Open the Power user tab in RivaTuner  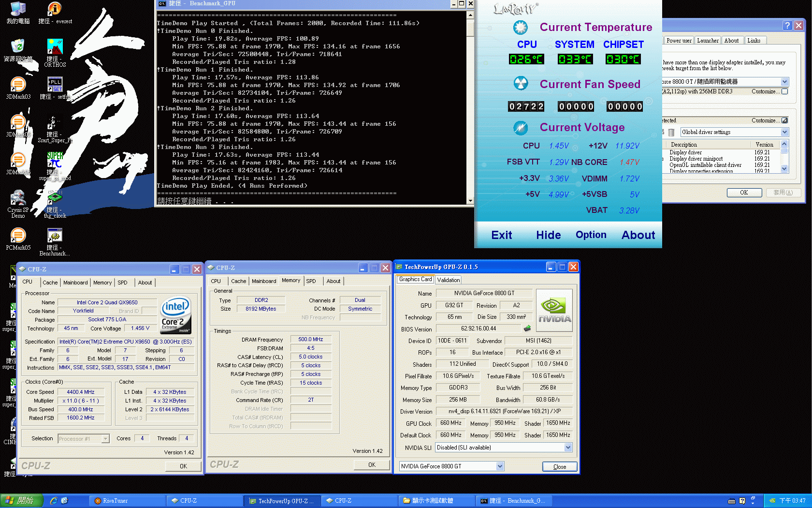tap(679, 41)
